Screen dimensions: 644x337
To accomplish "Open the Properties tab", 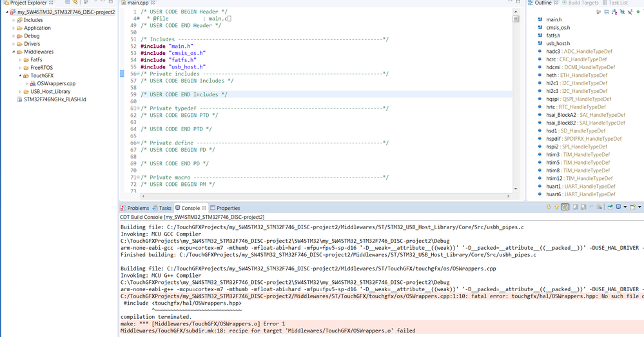I will point(225,208).
